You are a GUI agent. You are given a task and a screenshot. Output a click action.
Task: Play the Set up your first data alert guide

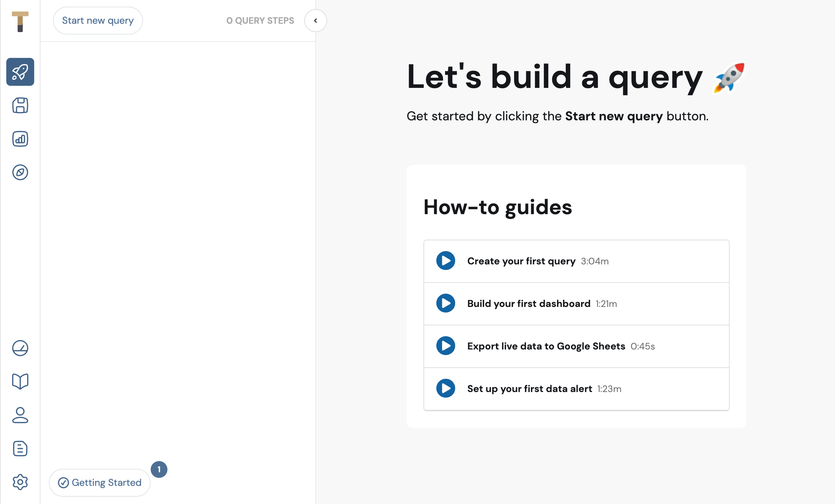coord(445,389)
